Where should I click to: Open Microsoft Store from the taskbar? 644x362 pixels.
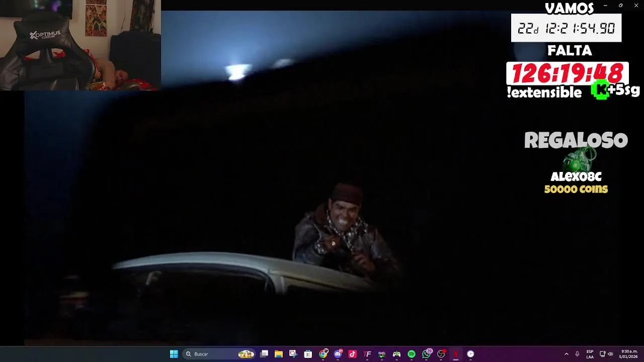(308, 354)
